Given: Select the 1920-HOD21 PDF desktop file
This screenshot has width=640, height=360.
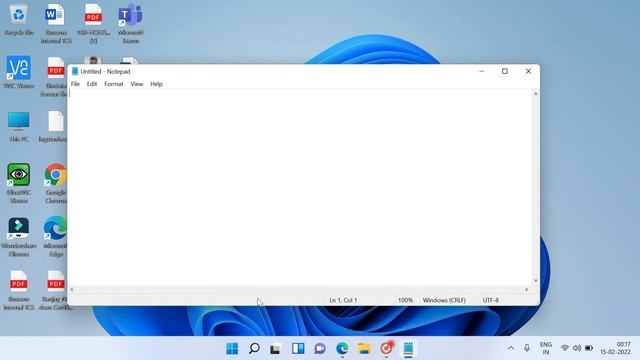Looking at the screenshot, I should tap(93, 24).
